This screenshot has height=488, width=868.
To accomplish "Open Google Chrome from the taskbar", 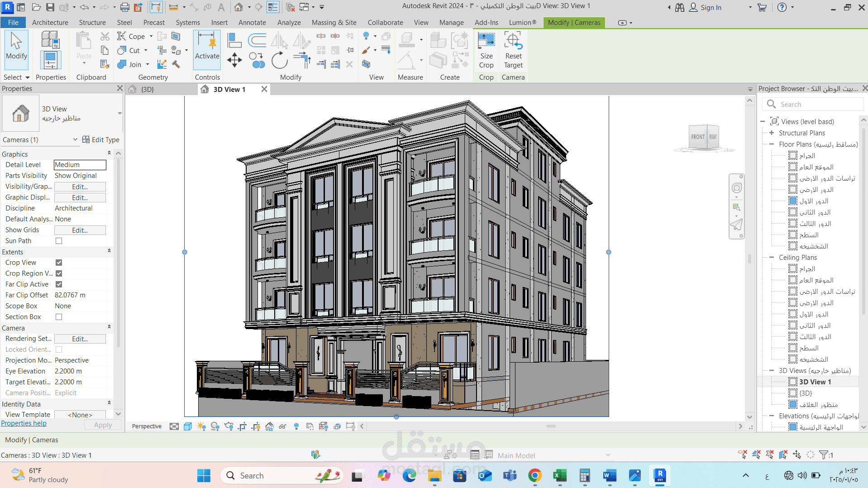I will coord(535,475).
